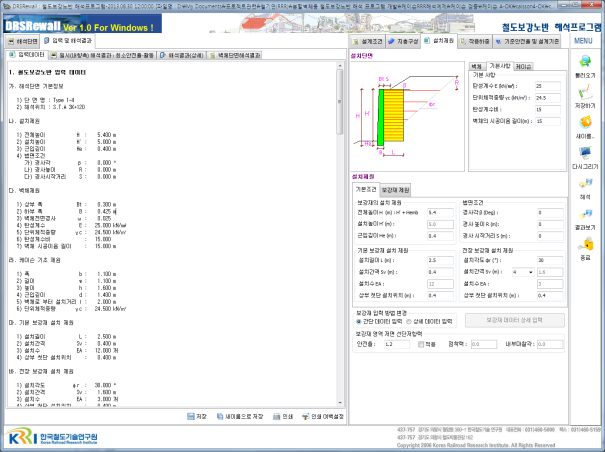Open the 벽체단면해석결과 sub-tab
This screenshot has height=452, width=605.
[x=234, y=55]
